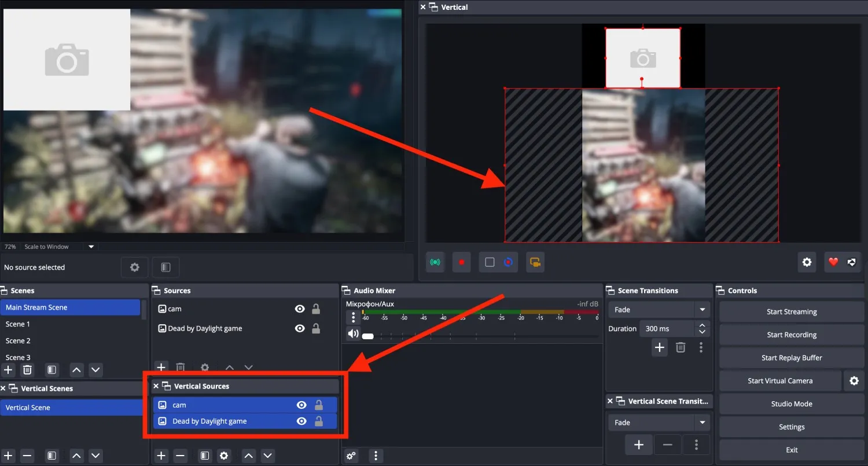Screen dimensions: 868x466
Task: Add a Vertical Scene Transition with plus
Action: [639, 445]
